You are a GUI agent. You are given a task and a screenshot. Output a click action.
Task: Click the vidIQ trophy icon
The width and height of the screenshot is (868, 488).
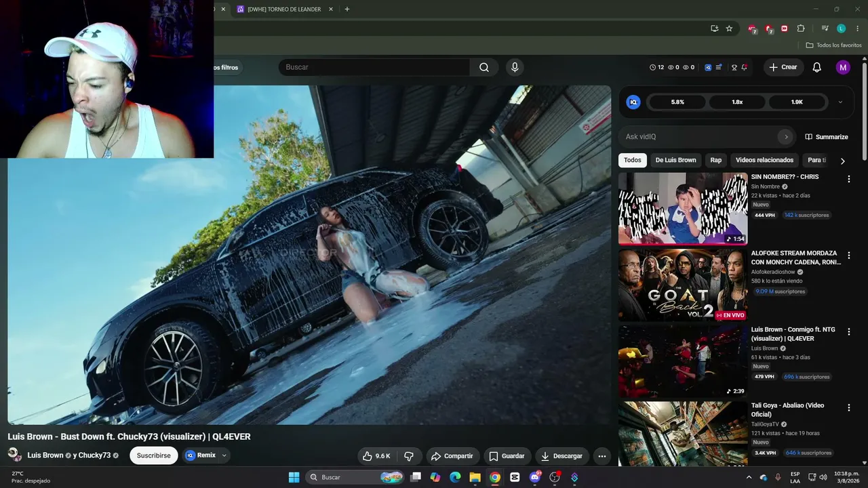click(x=734, y=67)
